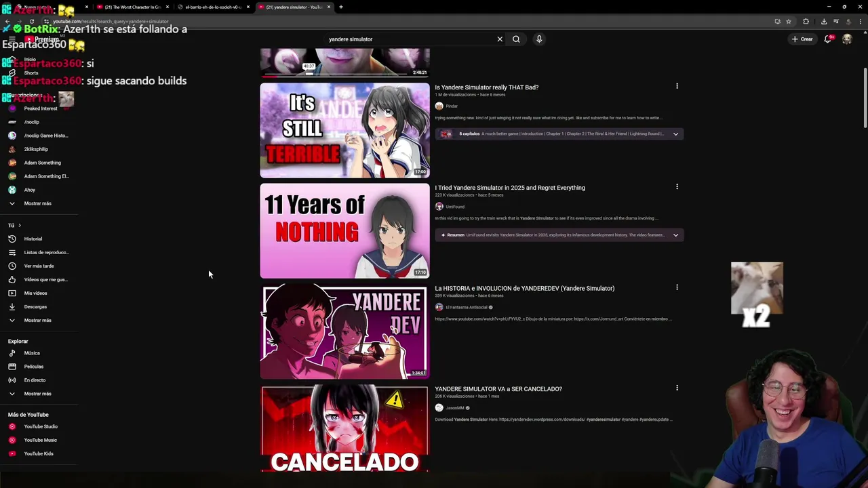868x488 pixels.
Task: Open YouTube Kids in sidebar
Action: (39, 453)
